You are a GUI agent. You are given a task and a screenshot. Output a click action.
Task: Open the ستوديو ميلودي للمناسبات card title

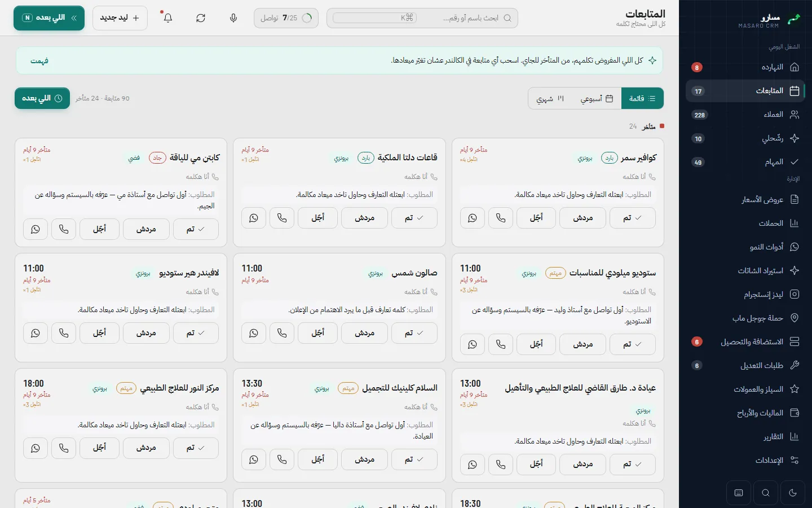[612, 273]
